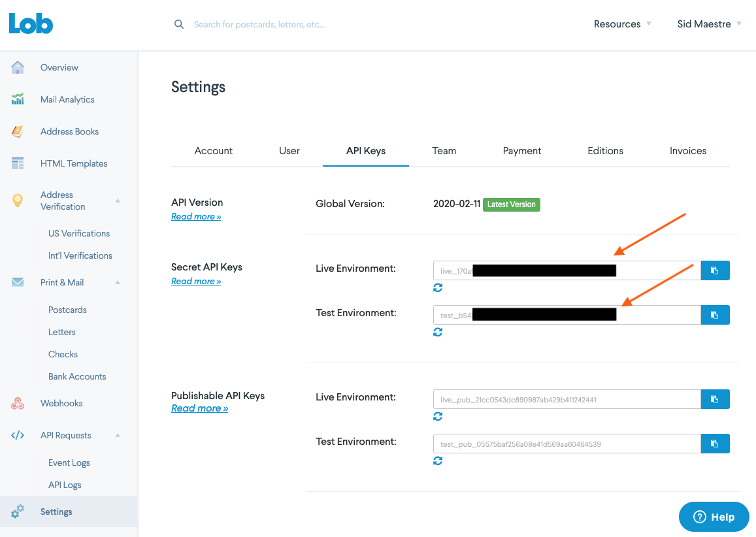Open the API Version Read more link
This screenshot has width=756, height=537.
tap(196, 216)
